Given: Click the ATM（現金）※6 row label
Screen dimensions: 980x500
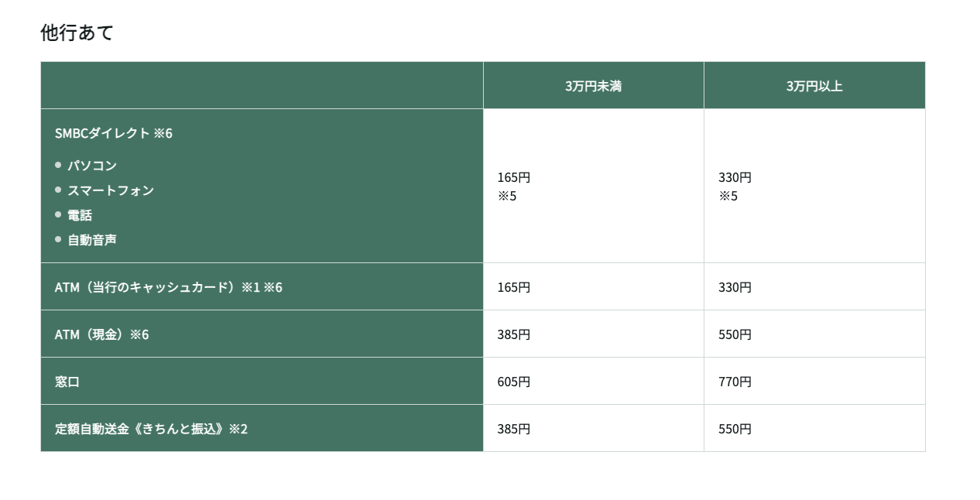Looking at the screenshot, I should (x=101, y=334).
